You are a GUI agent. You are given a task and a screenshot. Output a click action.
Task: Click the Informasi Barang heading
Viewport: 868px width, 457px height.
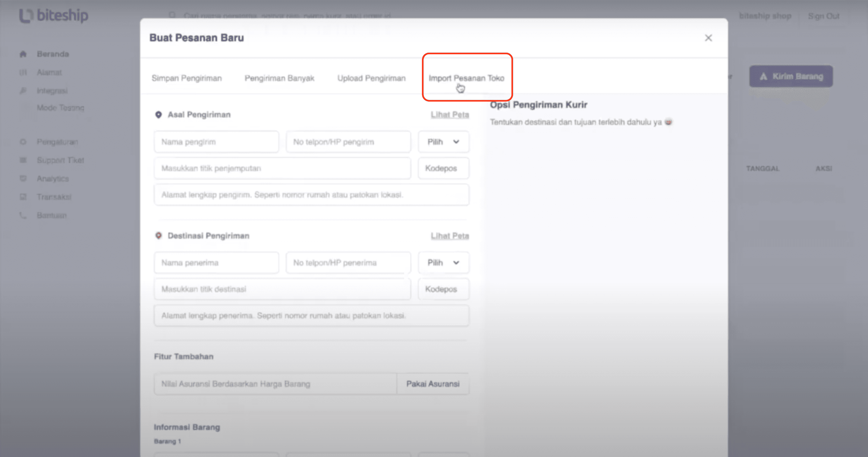[187, 427]
